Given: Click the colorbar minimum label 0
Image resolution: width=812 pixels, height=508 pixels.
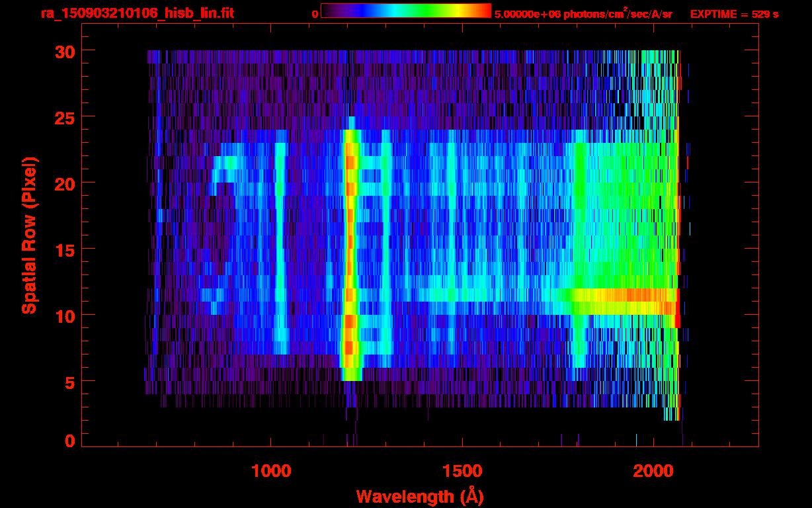Looking at the screenshot, I should pyautogui.click(x=315, y=14).
